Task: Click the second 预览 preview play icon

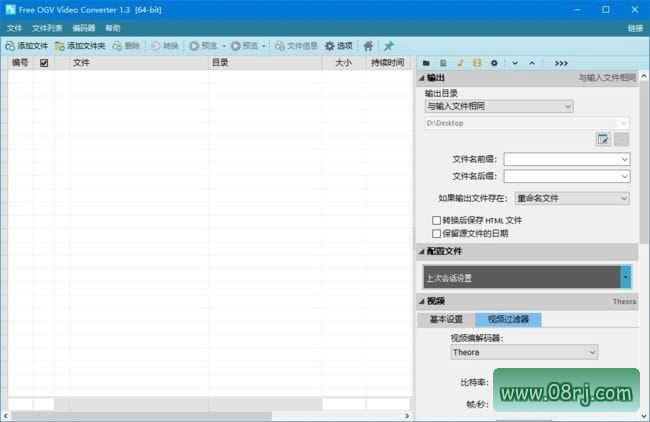Action: [235, 46]
